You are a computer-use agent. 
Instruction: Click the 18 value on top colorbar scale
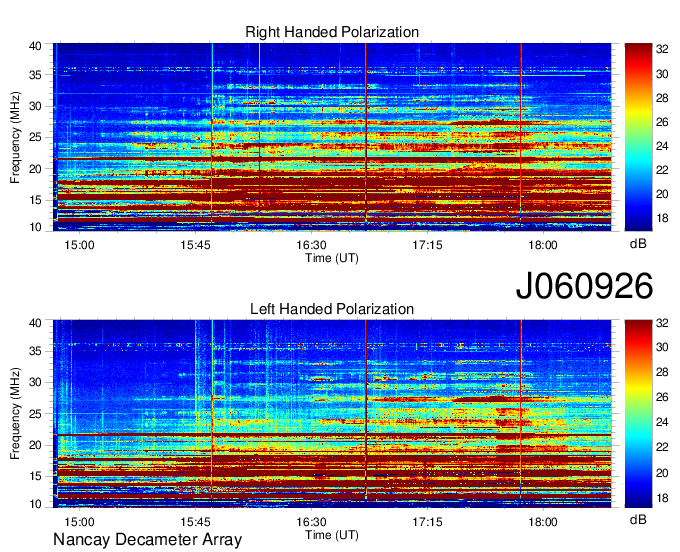[x=662, y=218]
